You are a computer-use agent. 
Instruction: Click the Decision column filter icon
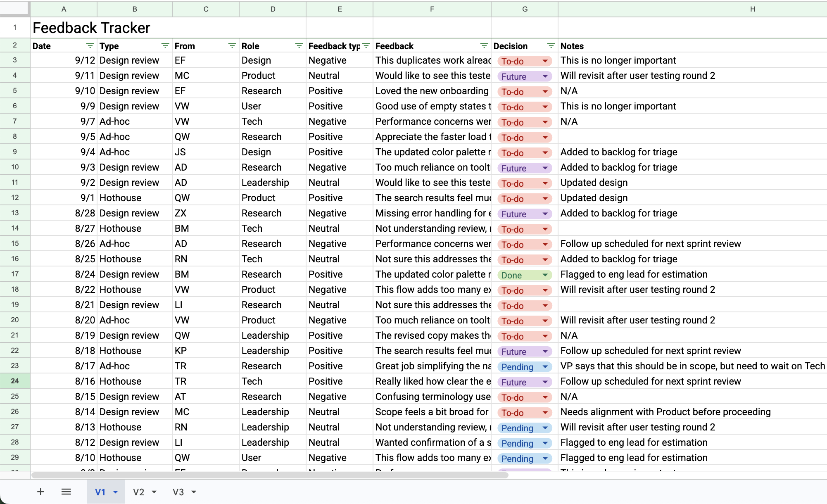click(x=551, y=45)
